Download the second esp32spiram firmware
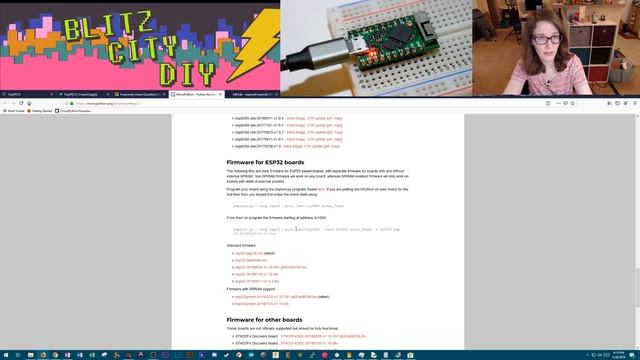This screenshot has height=360, width=640. (x=262, y=304)
